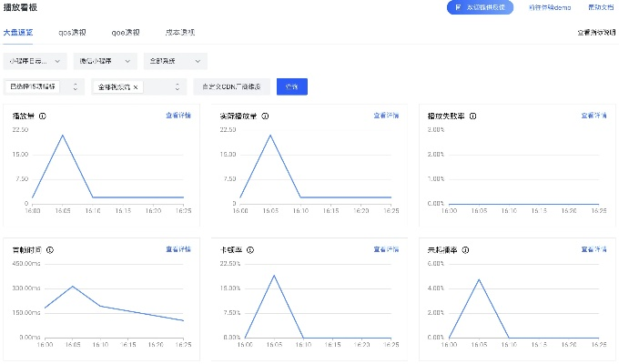This screenshot has height=364, width=619.
Task: Open 查看详情 link on the 卡顿率 chart
Action: (386, 248)
